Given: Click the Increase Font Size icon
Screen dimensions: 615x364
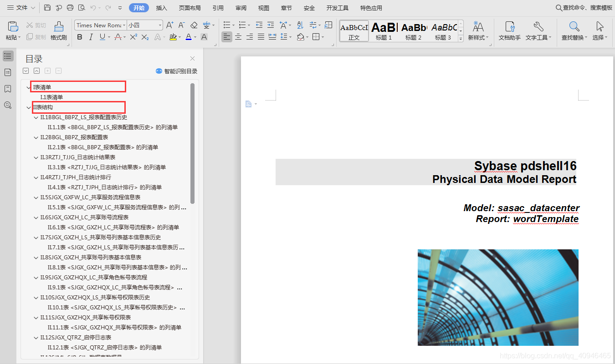Looking at the screenshot, I should [170, 25].
